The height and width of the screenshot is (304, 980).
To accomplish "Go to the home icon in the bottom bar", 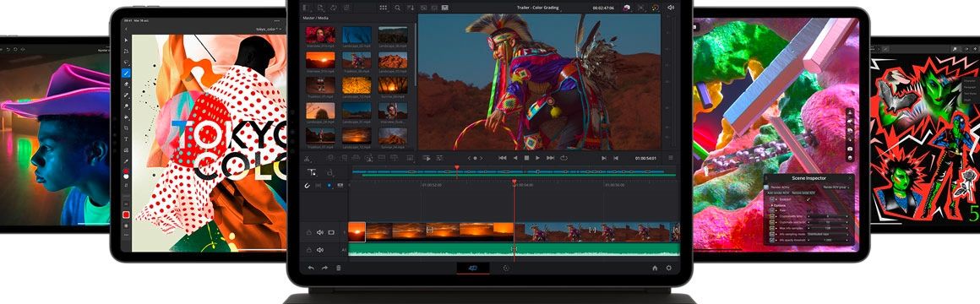I will [x=655, y=268].
